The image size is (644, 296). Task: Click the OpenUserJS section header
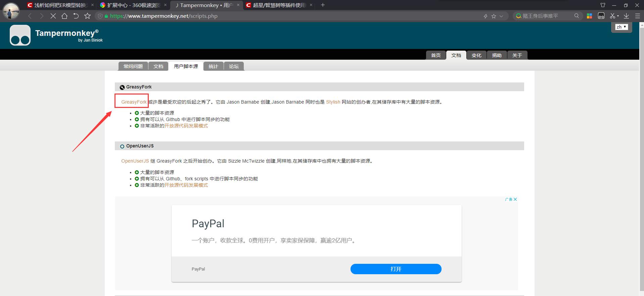coord(319,146)
